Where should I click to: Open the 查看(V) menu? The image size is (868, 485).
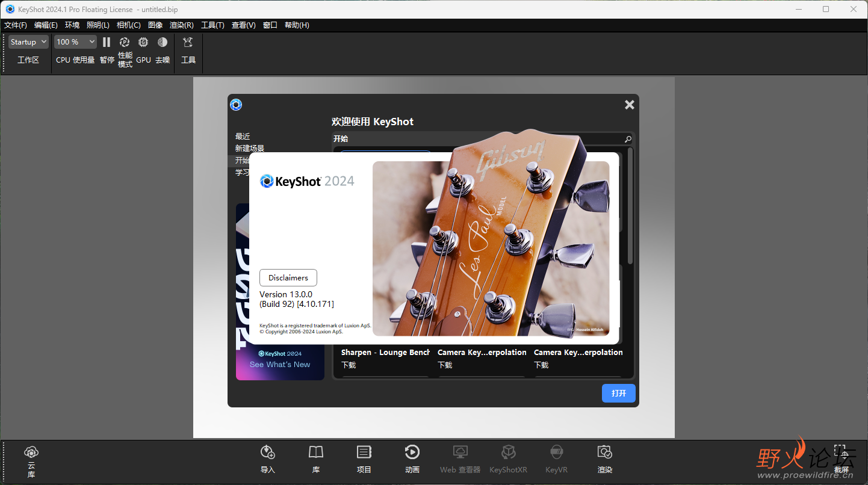[244, 25]
